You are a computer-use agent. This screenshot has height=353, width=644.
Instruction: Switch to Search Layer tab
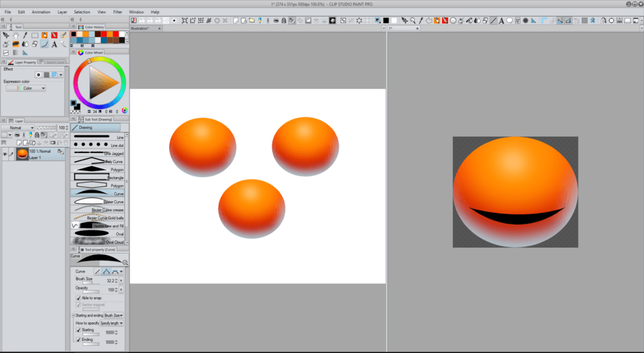pos(52,62)
